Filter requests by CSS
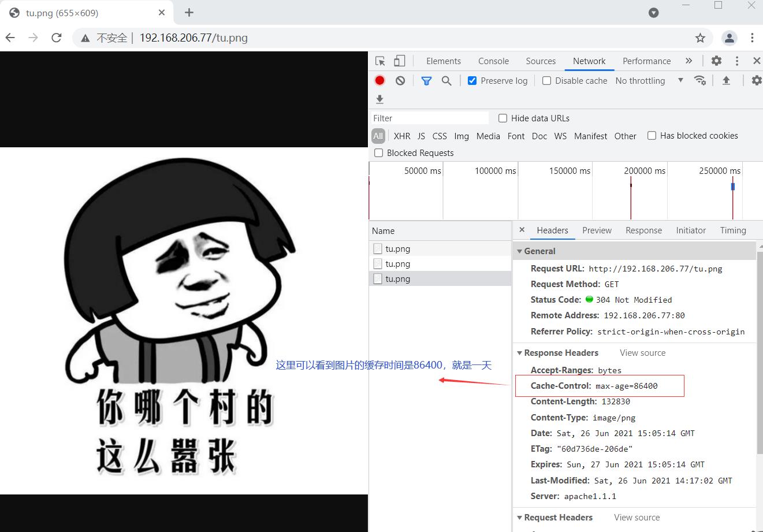This screenshot has width=763, height=532. [440, 136]
